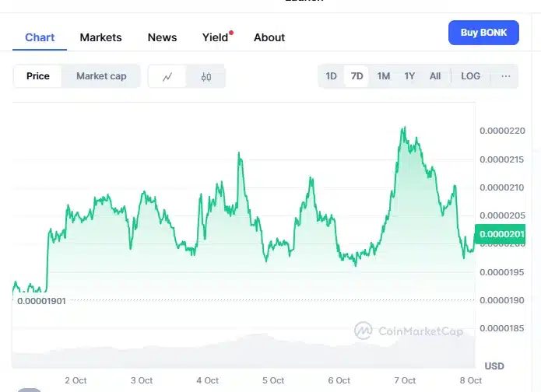This screenshot has width=541, height=392.
Task: Open the three-dot more options menu
Action: 506,76
